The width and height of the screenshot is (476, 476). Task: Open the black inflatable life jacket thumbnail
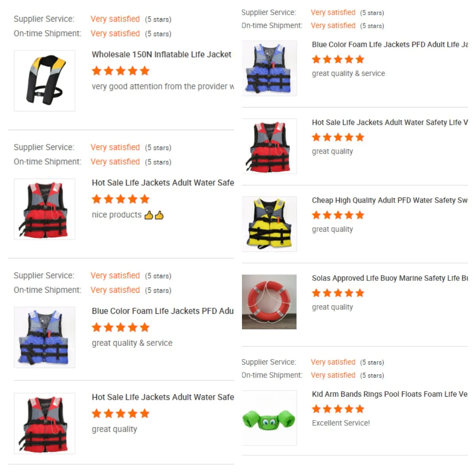[44, 81]
